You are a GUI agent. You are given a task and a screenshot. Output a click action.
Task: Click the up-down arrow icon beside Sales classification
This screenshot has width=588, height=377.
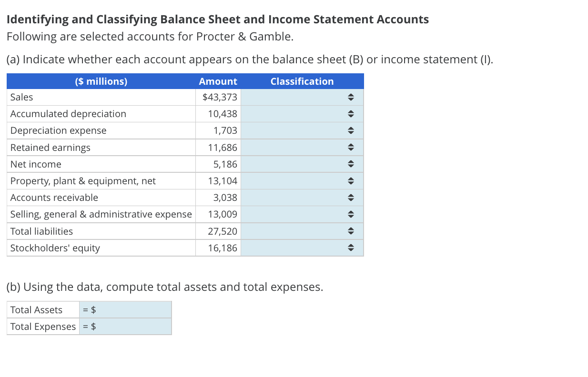coord(351,97)
